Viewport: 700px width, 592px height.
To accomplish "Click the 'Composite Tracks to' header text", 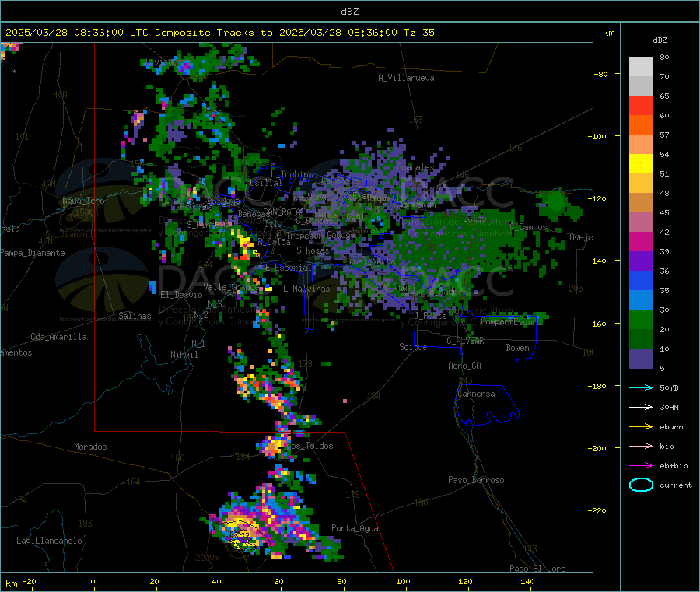I will coord(213,33).
